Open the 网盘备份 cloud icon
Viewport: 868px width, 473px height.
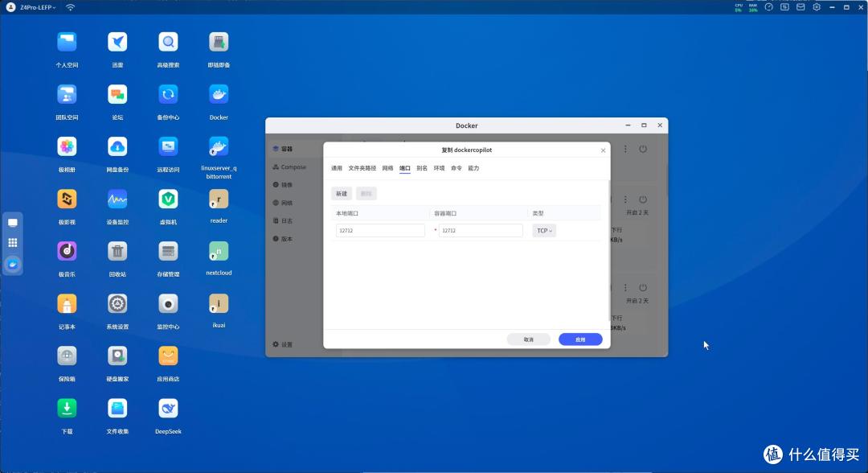pyautogui.click(x=117, y=146)
